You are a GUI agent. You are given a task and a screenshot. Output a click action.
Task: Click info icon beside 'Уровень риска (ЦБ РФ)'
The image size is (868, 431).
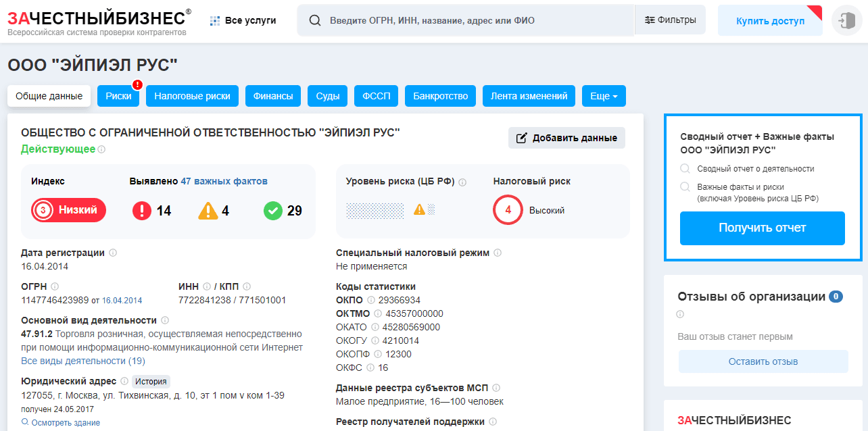[462, 182]
